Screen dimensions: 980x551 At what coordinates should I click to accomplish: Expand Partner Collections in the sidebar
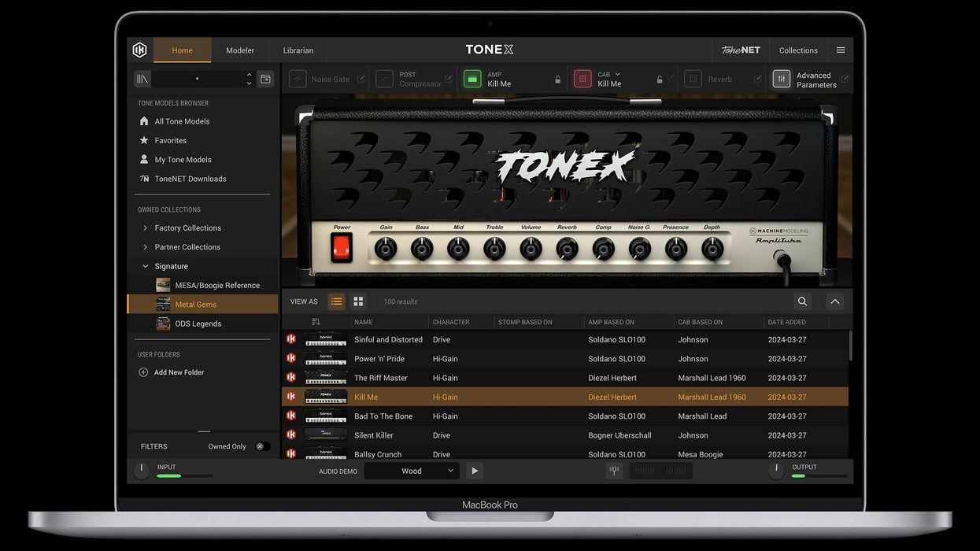click(187, 246)
